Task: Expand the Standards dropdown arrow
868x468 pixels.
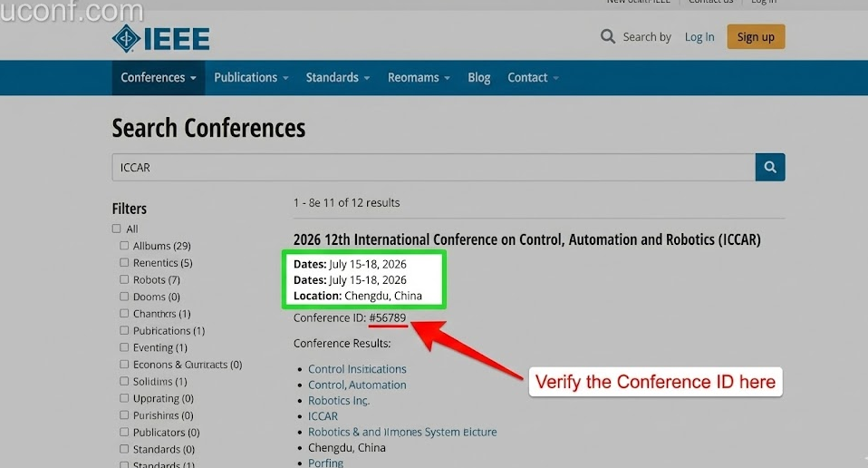Action: 366,78
